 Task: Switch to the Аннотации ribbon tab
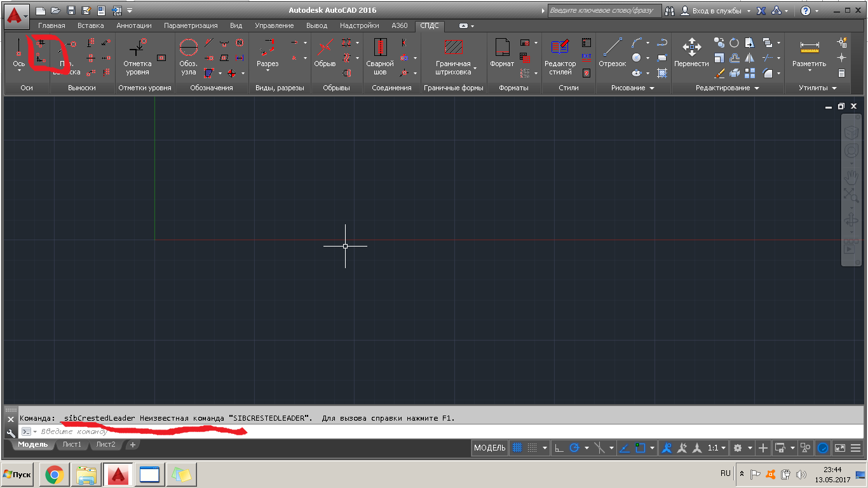[x=133, y=25]
